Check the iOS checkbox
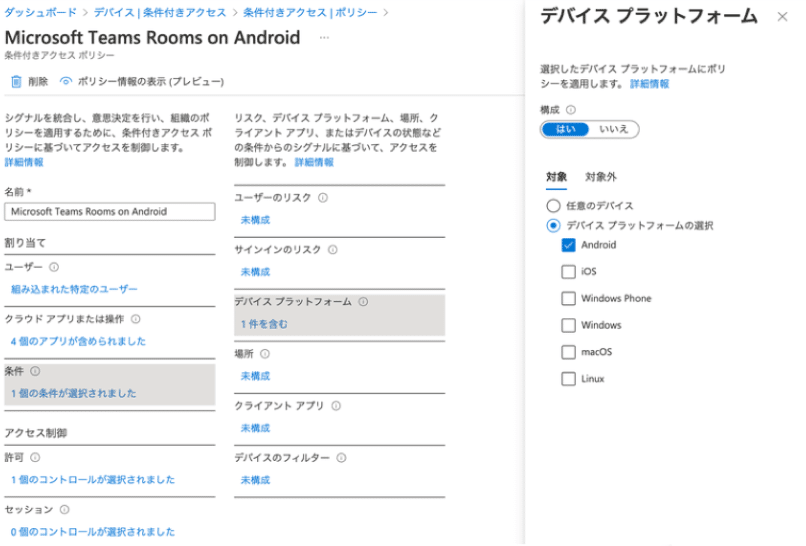The image size is (806, 546). click(568, 271)
